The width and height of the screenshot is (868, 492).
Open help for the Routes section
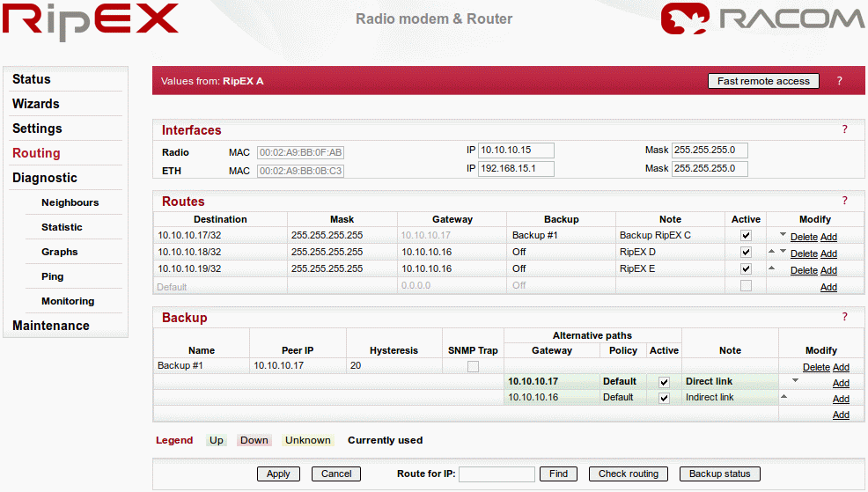point(844,201)
